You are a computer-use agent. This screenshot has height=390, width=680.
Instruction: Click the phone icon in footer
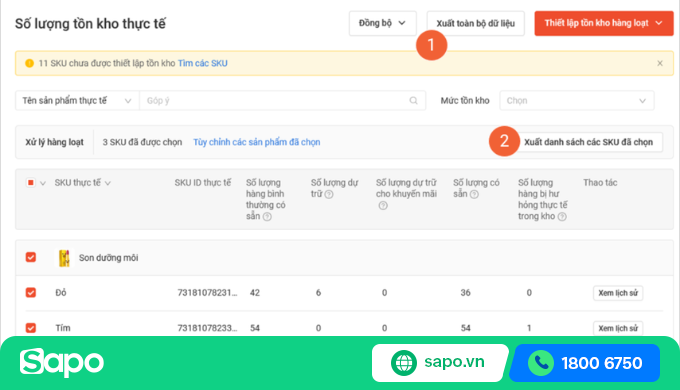pyautogui.click(x=541, y=363)
